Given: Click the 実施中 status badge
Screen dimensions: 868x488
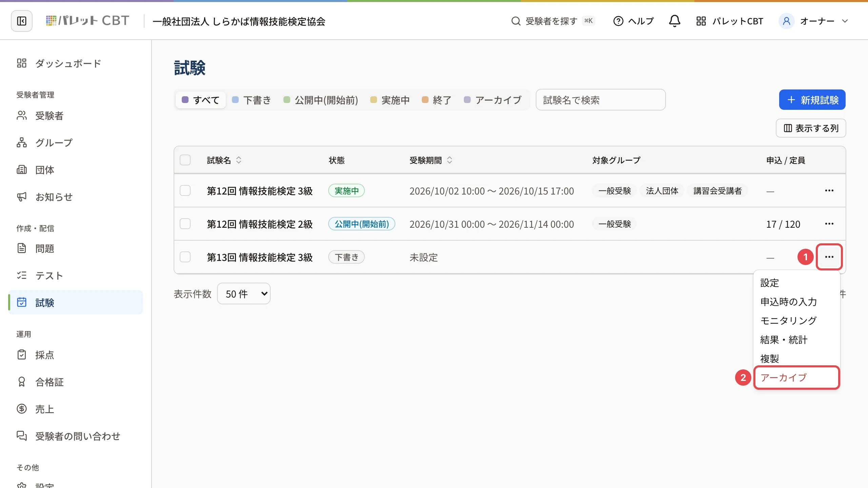Looking at the screenshot, I should tap(347, 191).
